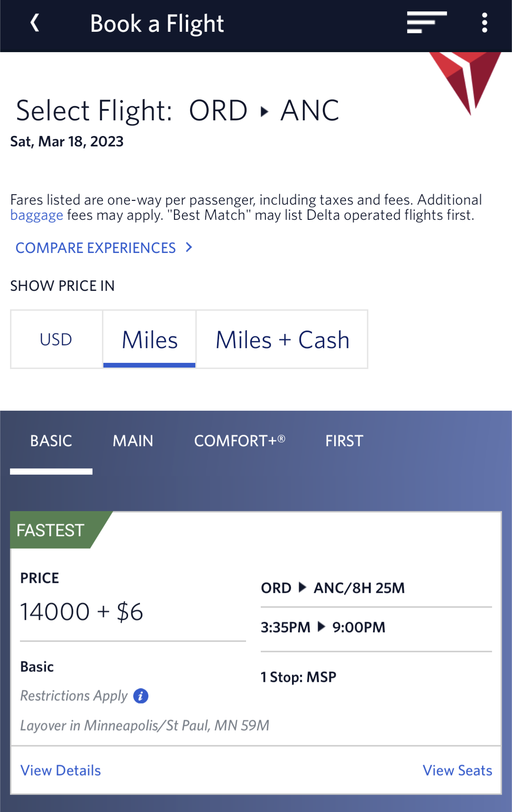Switch to the MAIN fare tab
Viewport: 512px width, 812px height.
pos(133,441)
